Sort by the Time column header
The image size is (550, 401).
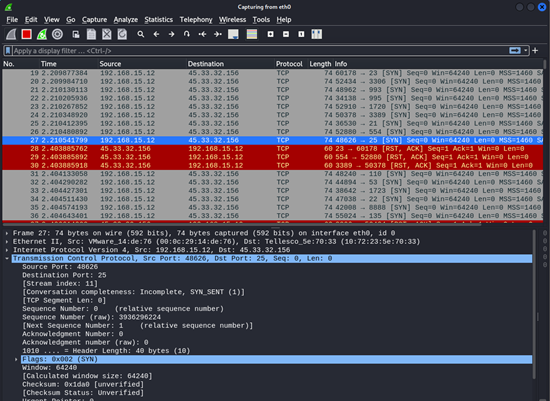(68, 64)
